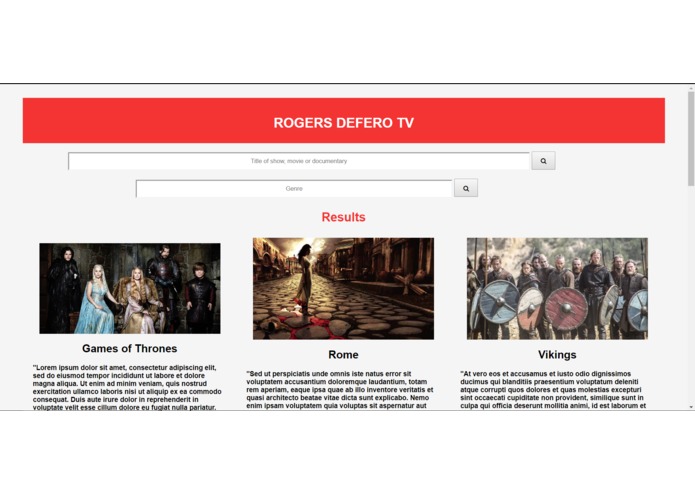This screenshot has width=695, height=494.
Task: Click the scrollbar down arrow
Action: (691, 407)
